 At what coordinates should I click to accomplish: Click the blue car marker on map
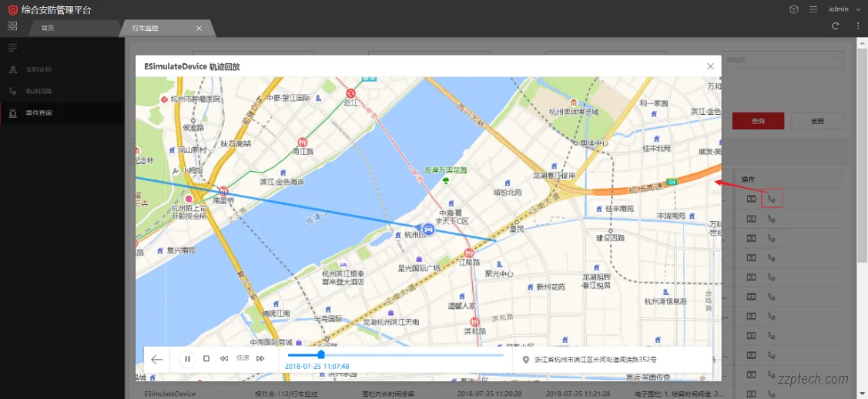426,230
